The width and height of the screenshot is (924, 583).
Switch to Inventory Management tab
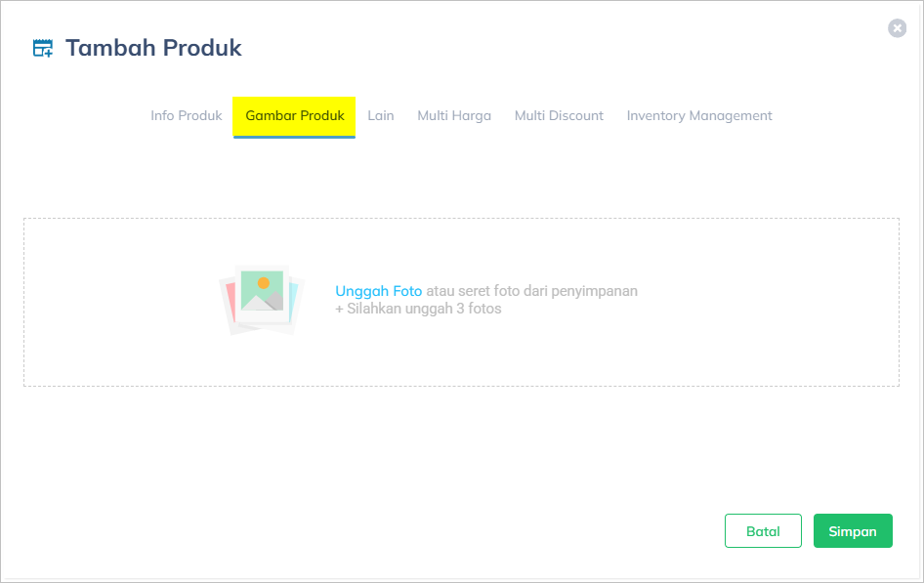(x=699, y=115)
